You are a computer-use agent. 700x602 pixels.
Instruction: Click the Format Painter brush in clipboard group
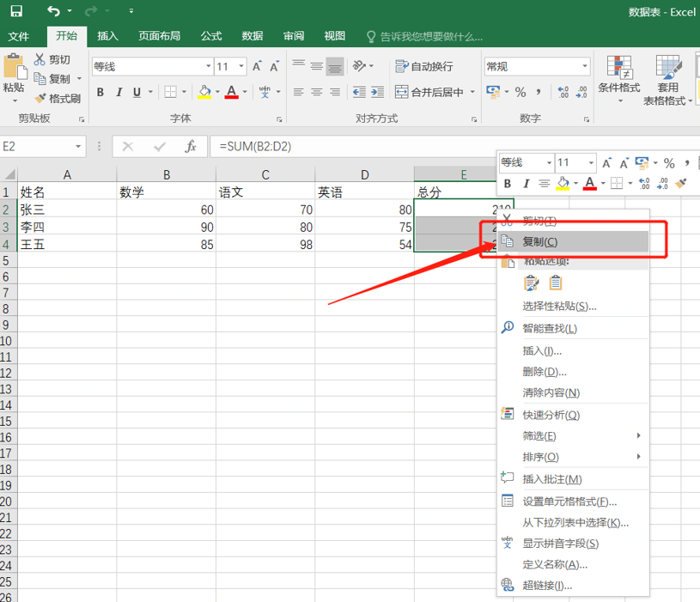pyautogui.click(x=40, y=98)
